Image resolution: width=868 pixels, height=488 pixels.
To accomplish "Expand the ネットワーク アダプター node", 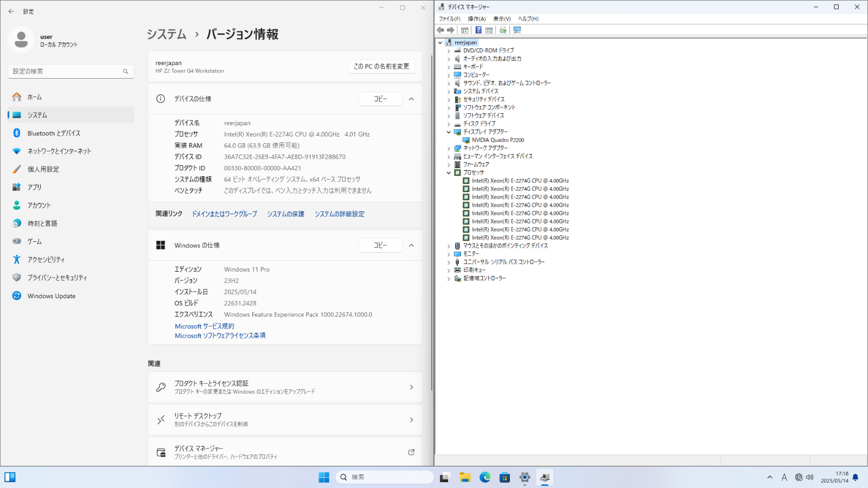I will [x=449, y=149].
